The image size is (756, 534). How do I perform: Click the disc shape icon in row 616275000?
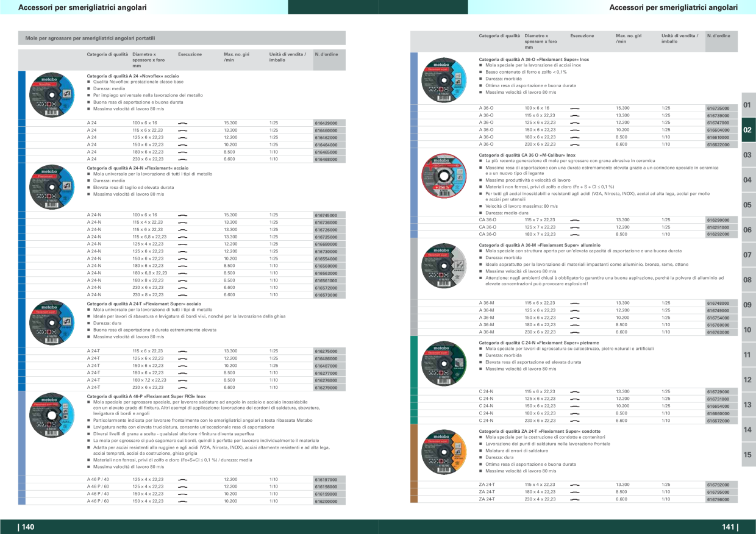point(182,352)
